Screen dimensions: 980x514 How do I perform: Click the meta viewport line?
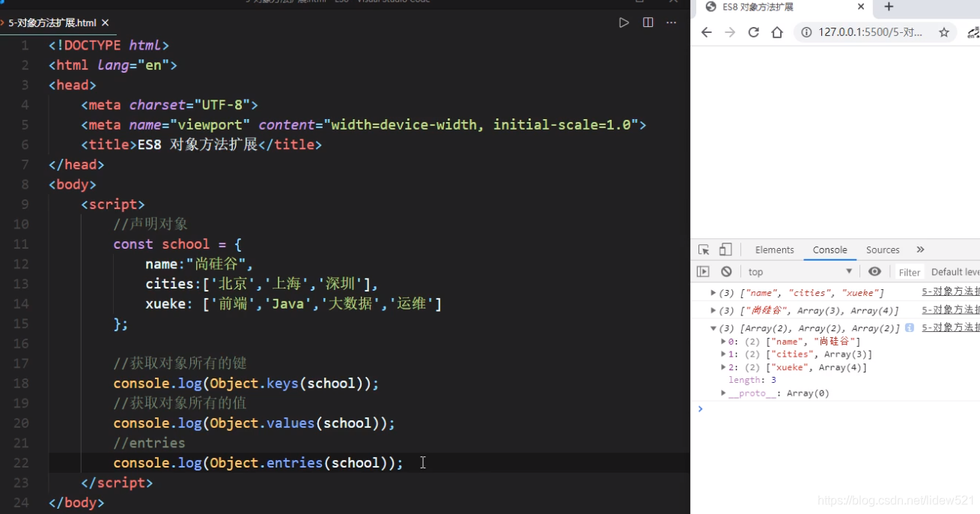pos(363,124)
